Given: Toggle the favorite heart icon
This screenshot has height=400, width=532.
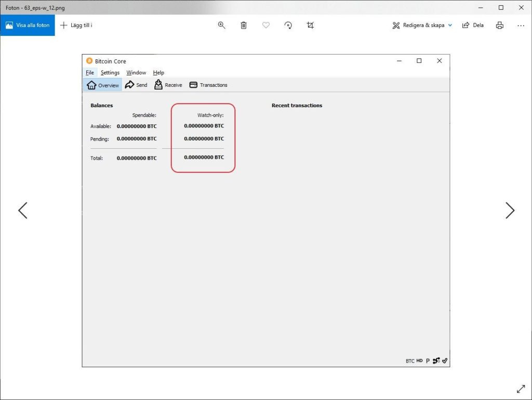Looking at the screenshot, I should click(266, 25).
